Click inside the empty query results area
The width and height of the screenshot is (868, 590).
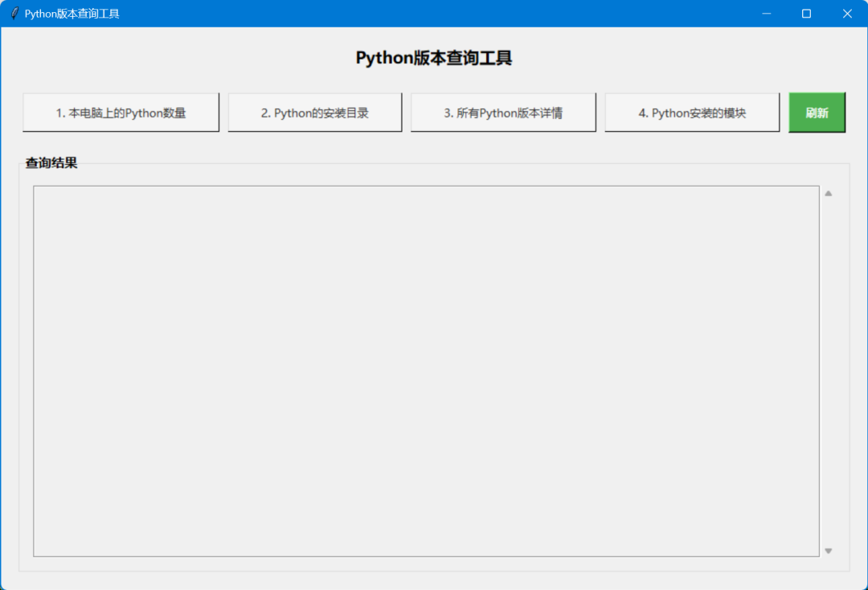pyautogui.click(x=426, y=370)
